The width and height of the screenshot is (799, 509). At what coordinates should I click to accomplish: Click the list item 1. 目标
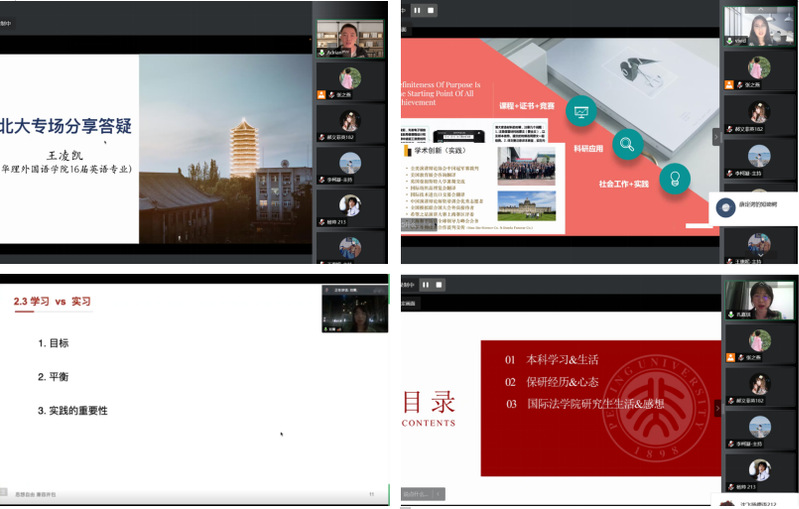click(x=54, y=343)
